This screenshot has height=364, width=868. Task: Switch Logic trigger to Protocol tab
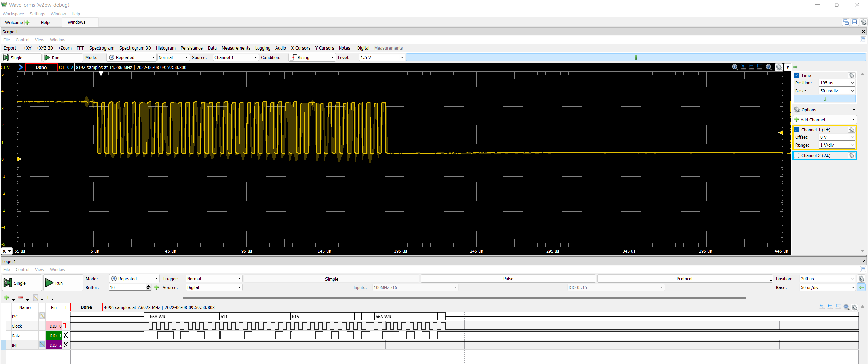pos(685,279)
